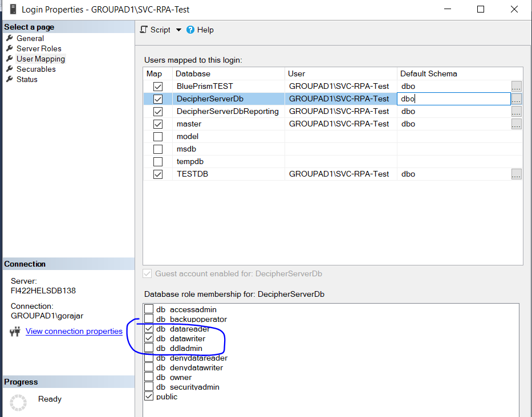The height and width of the screenshot is (417, 532).
Task: Browse default schema for DecipherServerDb row
Action: [x=517, y=99]
